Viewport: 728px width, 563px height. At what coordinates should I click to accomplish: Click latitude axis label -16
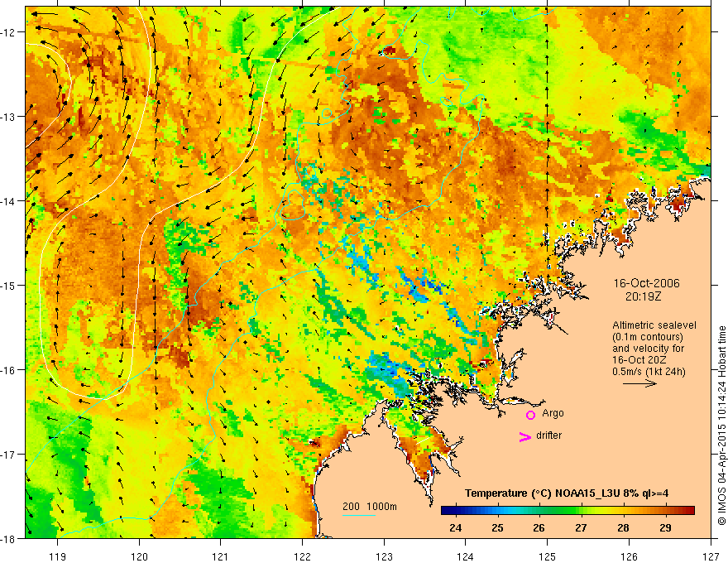pyautogui.click(x=9, y=370)
